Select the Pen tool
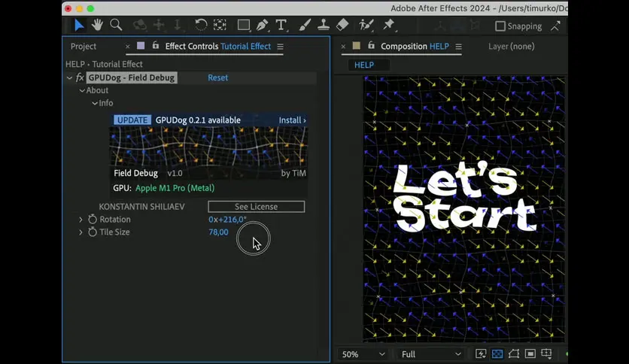The width and height of the screenshot is (629, 364). (262, 26)
